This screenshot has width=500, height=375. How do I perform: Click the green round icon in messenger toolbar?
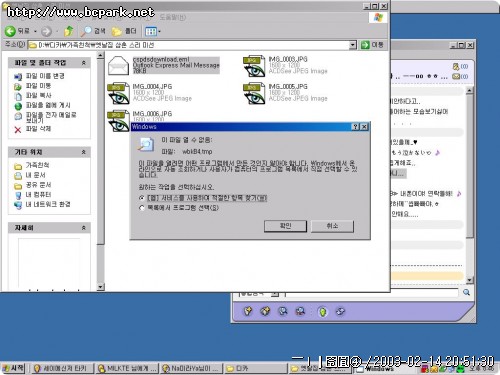[322, 312]
